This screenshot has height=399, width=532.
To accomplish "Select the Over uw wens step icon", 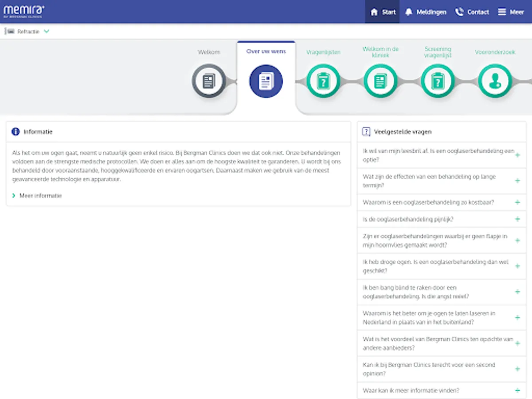I will click(x=266, y=81).
